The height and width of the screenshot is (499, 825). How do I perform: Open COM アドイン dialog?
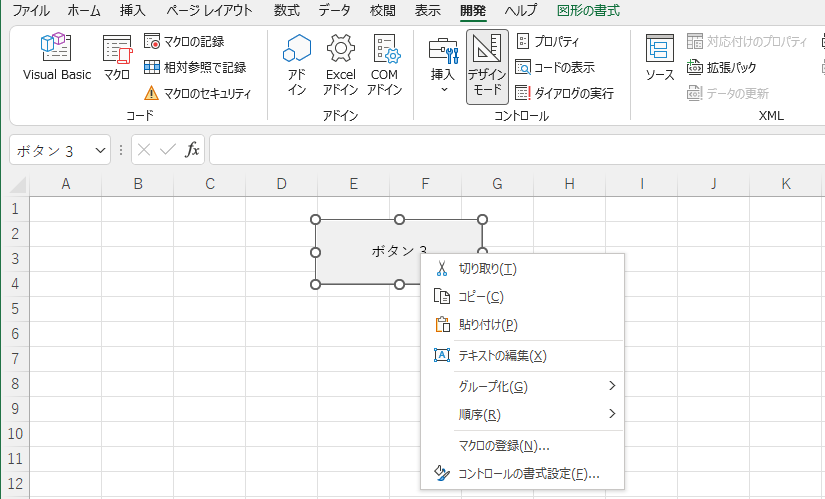(385, 64)
